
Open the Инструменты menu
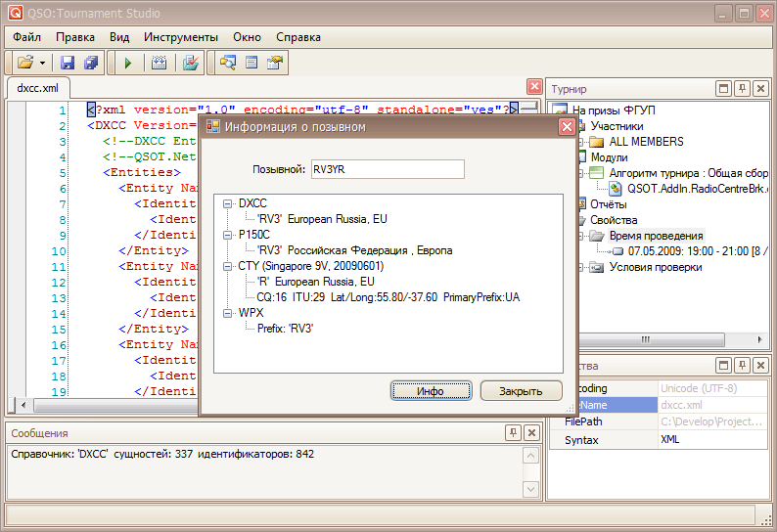[182, 37]
